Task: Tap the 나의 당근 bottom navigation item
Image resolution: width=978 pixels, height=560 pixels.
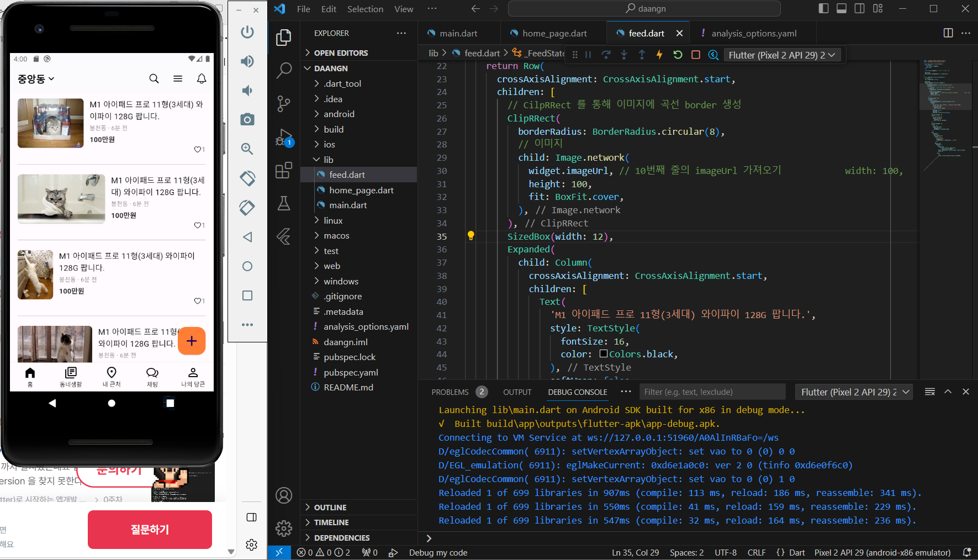Action: 193,377
